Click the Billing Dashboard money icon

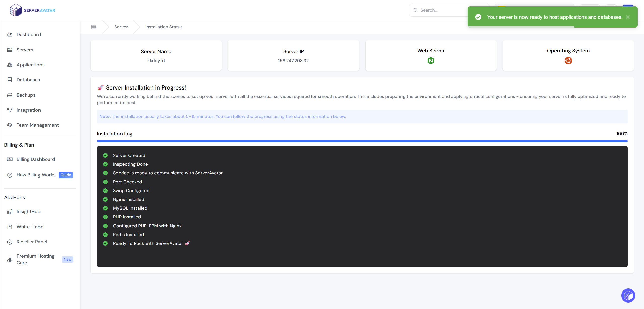[10, 159]
